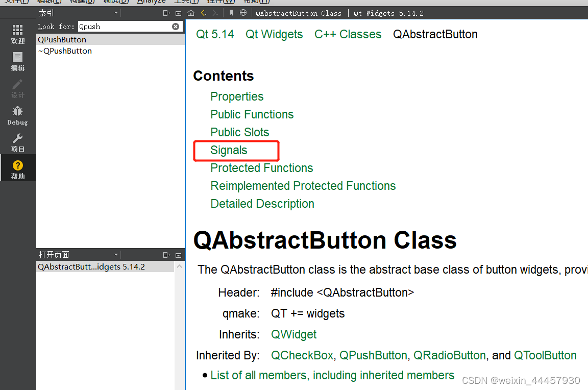This screenshot has width=588, height=390.
Task: Open the QWidget inherits link
Action: [293, 334]
